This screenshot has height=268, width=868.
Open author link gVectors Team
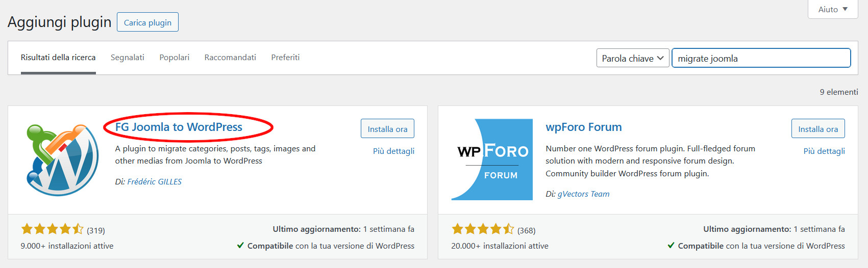point(584,194)
